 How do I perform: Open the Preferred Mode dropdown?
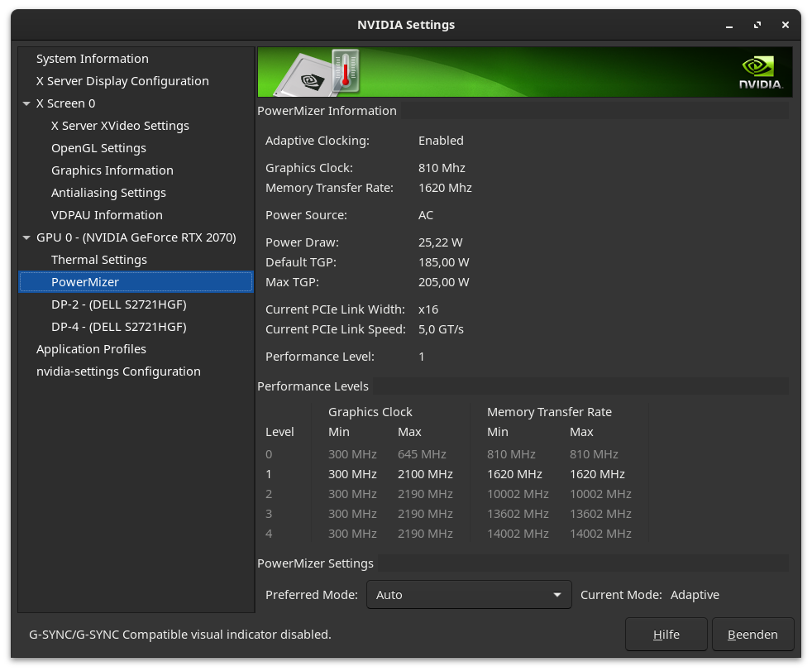click(x=469, y=595)
